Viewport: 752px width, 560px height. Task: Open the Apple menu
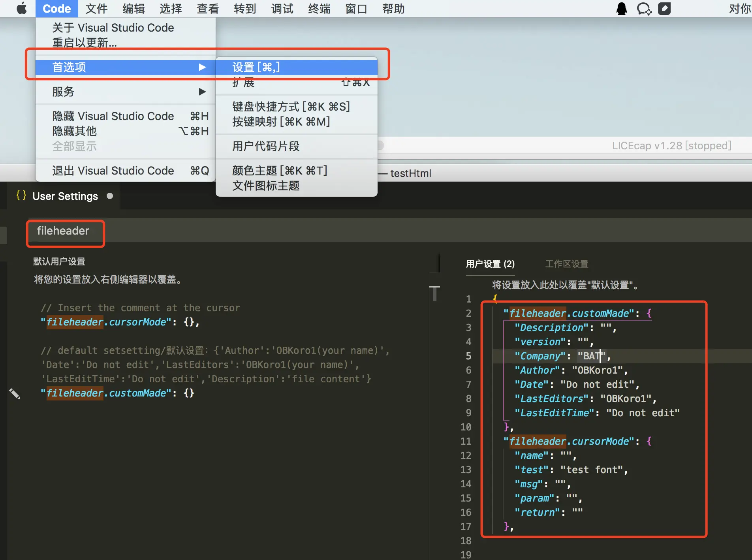pos(22,8)
